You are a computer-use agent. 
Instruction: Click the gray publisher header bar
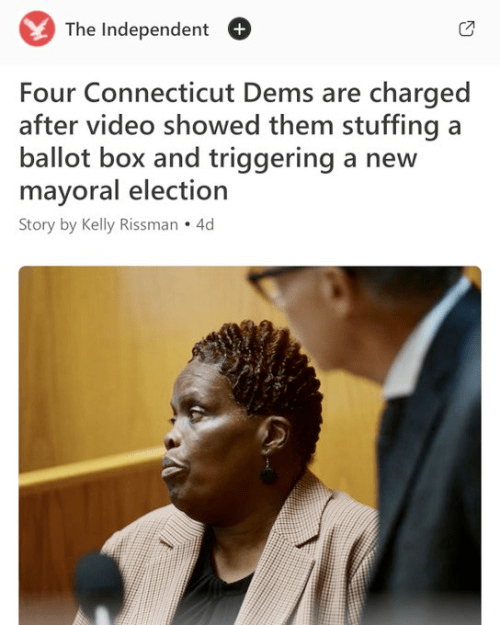click(x=250, y=32)
